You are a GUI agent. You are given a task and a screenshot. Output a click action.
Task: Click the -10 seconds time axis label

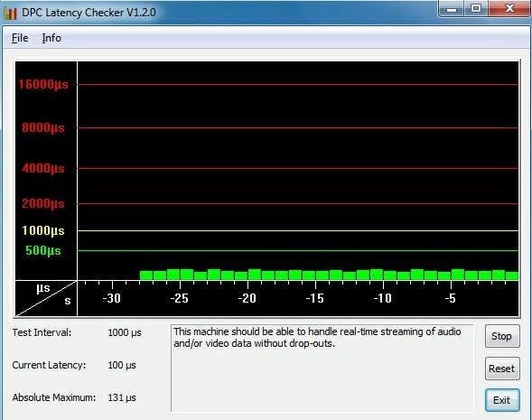(x=382, y=298)
